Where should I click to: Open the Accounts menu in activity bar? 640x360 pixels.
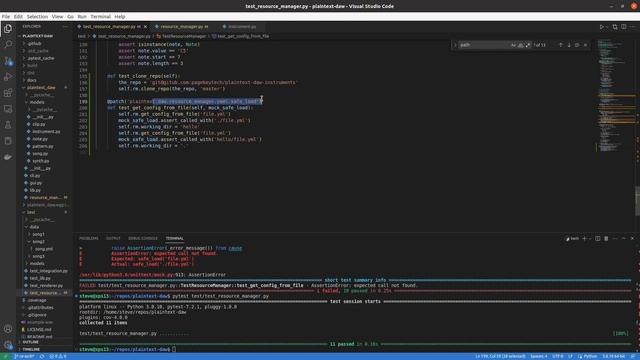pos(8,329)
